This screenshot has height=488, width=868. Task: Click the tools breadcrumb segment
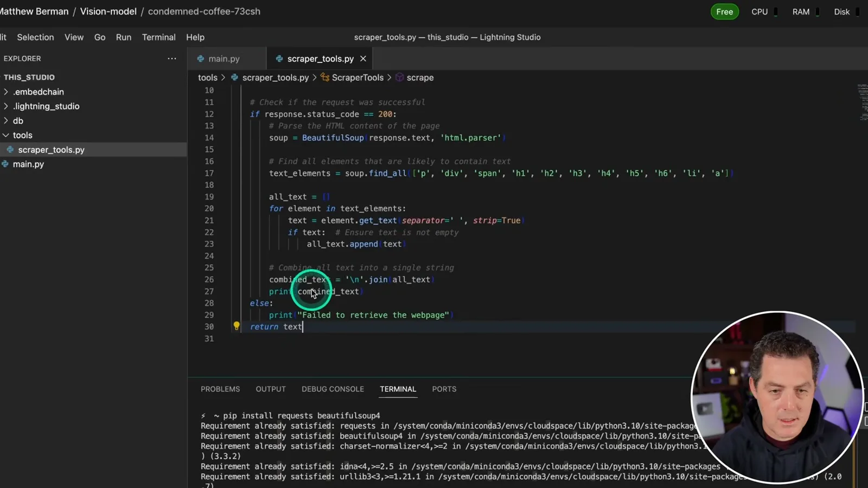coord(207,78)
